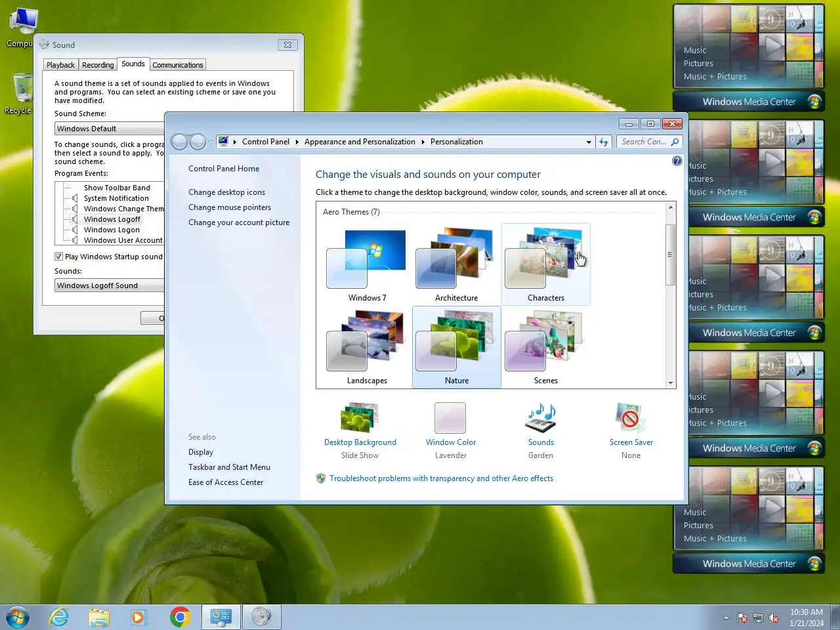
Task: Select Windows Logon in Program Events
Action: [x=112, y=230]
